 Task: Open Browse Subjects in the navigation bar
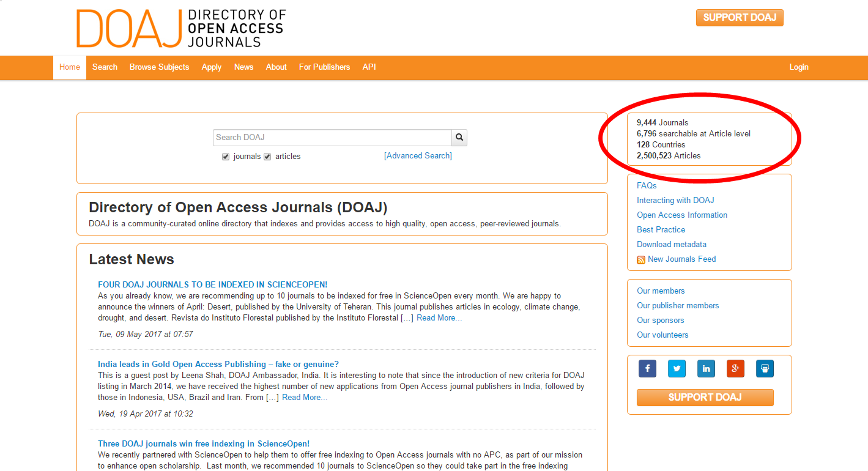[x=159, y=67]
